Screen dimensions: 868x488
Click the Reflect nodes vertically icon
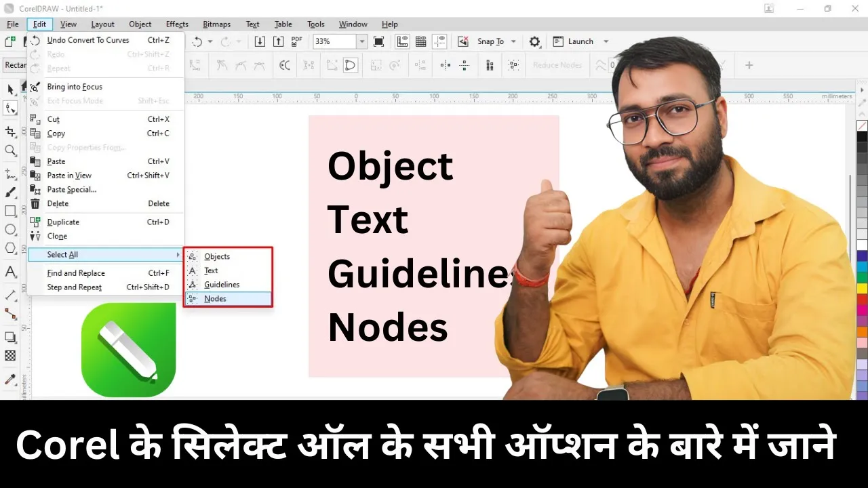(x=465, y=65)
